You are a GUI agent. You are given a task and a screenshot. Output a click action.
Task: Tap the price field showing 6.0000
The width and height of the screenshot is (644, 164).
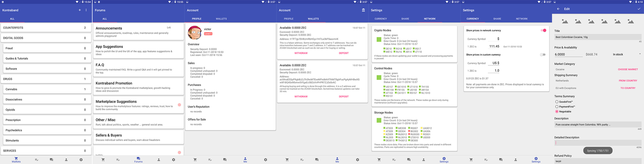click(x=568, y=54)
